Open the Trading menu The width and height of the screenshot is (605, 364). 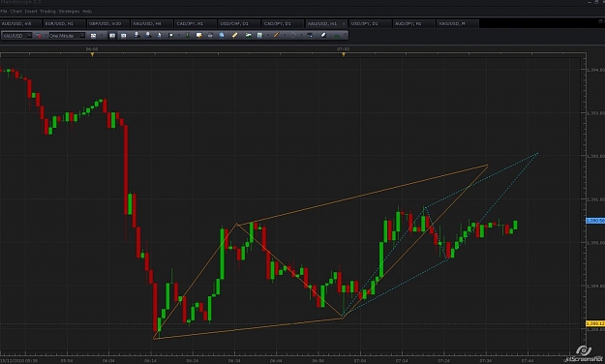pos(47,12)
